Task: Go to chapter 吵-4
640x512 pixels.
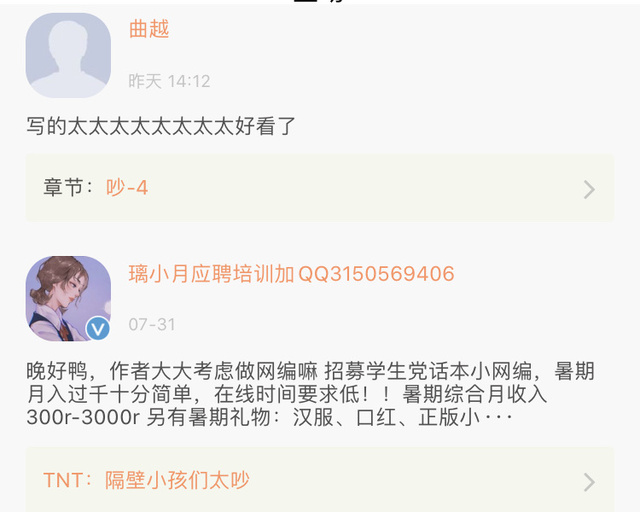Action: pyautogui.click(x=127, y=188)
